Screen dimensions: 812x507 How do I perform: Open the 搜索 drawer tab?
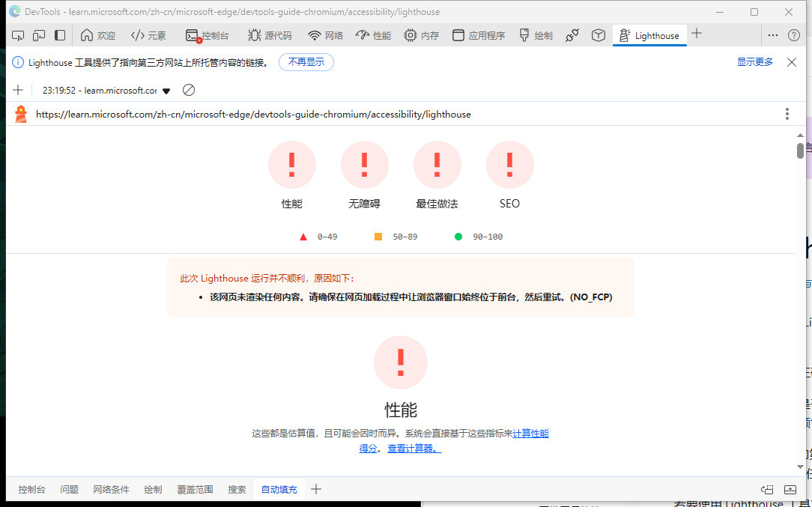(x=237, y=489)
